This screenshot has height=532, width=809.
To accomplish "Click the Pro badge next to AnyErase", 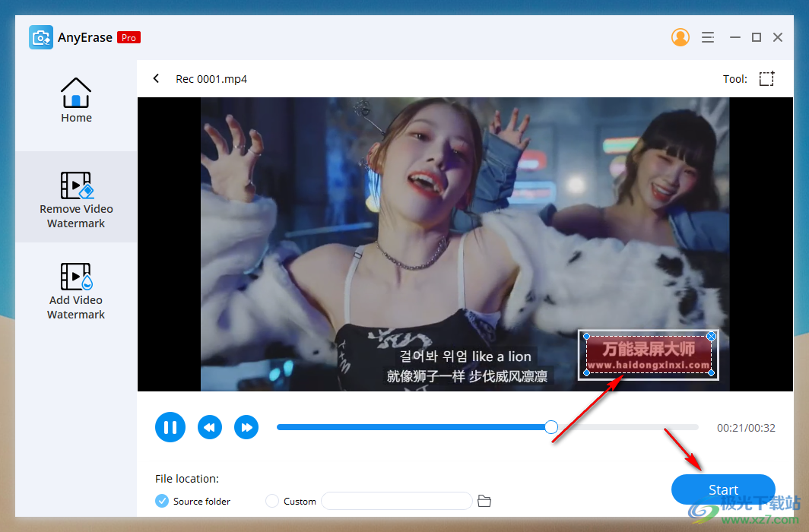I will pyautogui.click(x=128, y=36).
